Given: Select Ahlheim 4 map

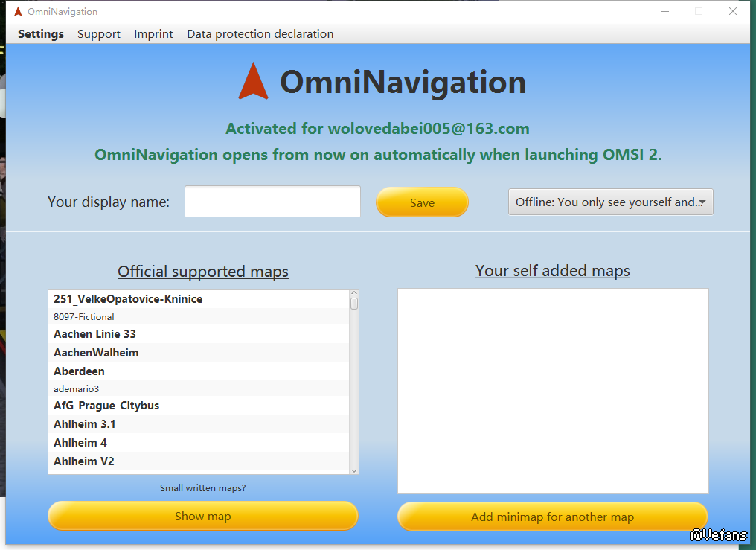Looking at the screenshot, I should point(198,443).
